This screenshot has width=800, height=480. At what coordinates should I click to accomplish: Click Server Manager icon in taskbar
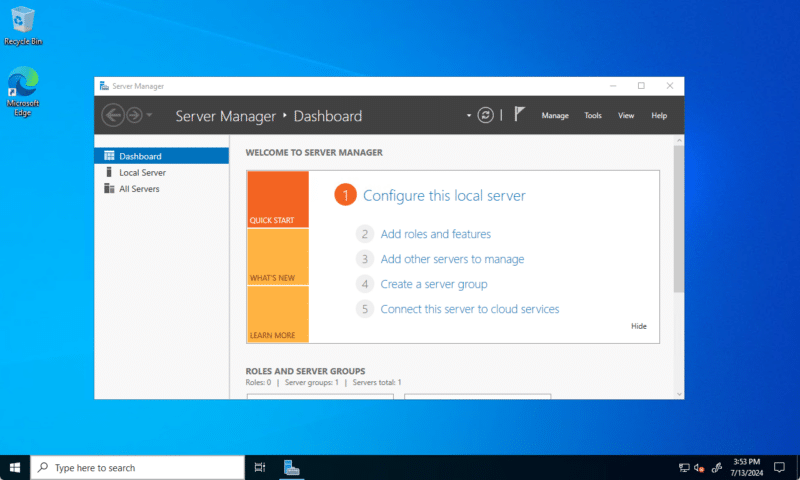tap(292, 467)
